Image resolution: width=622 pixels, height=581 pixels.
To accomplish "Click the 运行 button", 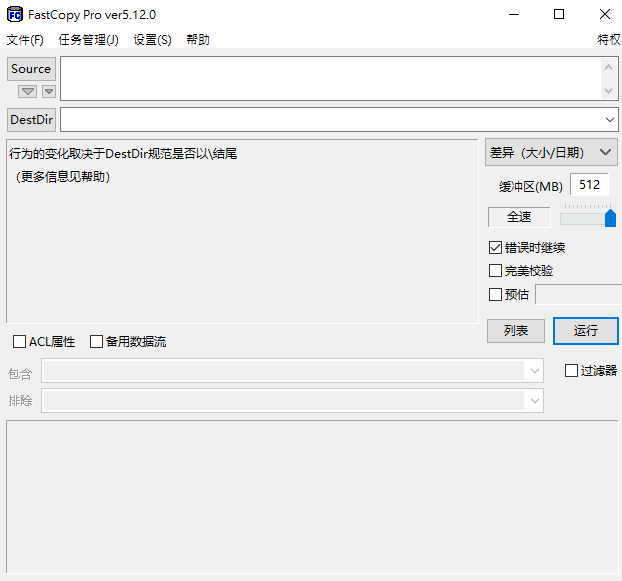I will click(x=586, y=331).
